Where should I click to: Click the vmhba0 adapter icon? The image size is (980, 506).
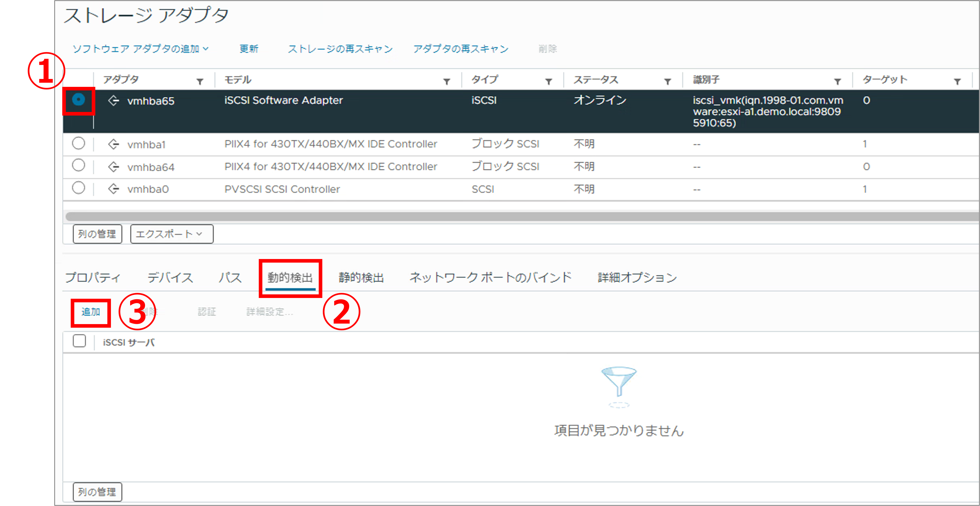pos(113,189)
